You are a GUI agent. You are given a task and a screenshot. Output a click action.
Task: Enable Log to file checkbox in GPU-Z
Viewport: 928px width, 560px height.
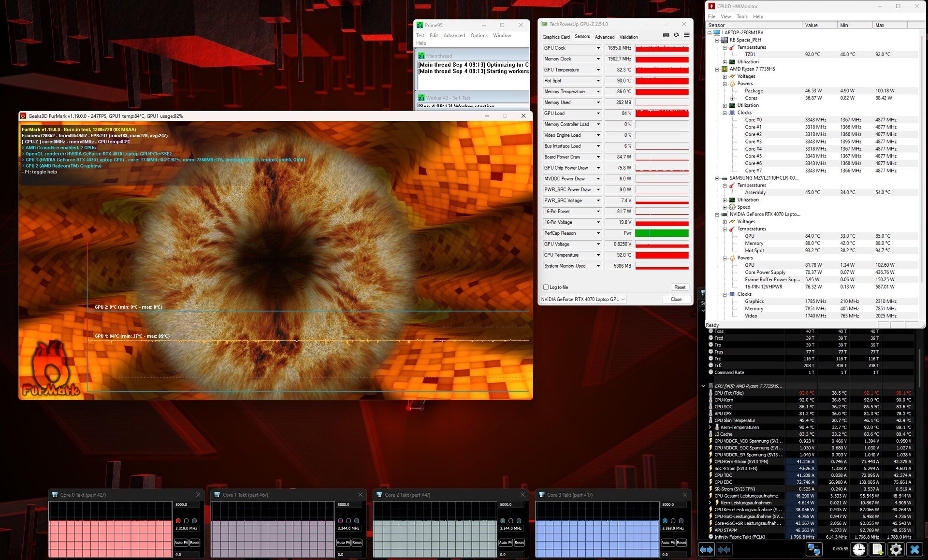[x=546, y=287]
